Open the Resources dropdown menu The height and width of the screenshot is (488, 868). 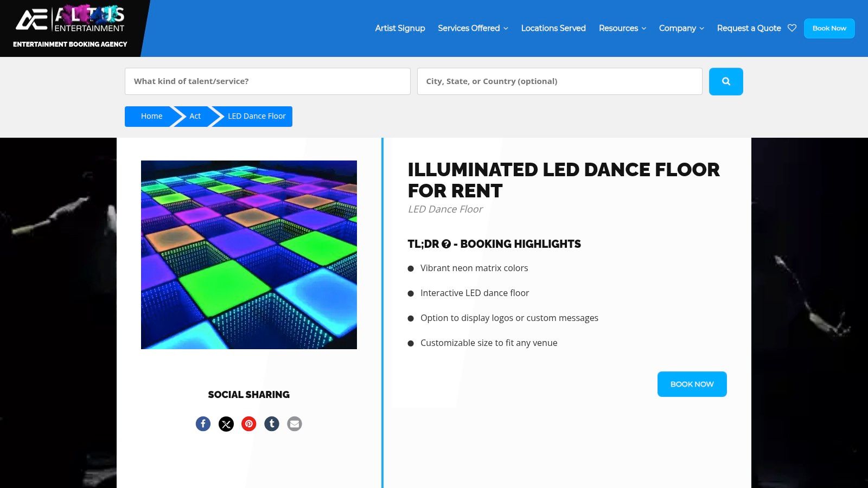[x=622, y=28]
